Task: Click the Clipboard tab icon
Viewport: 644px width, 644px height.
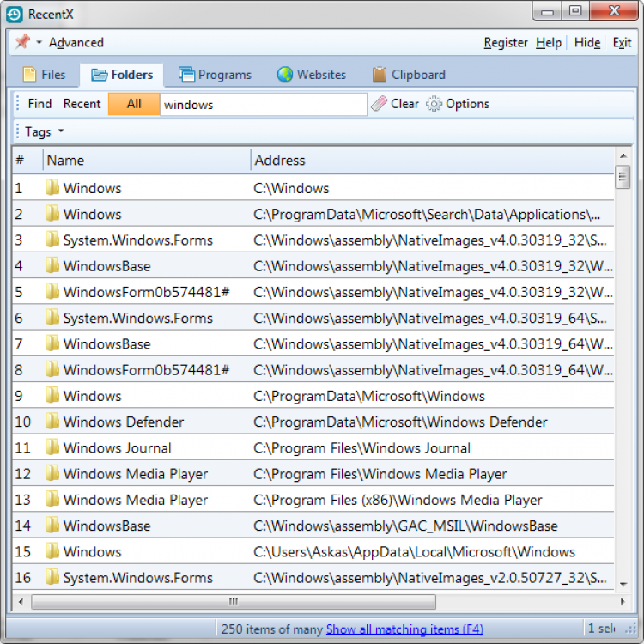Action: (380, 75)
